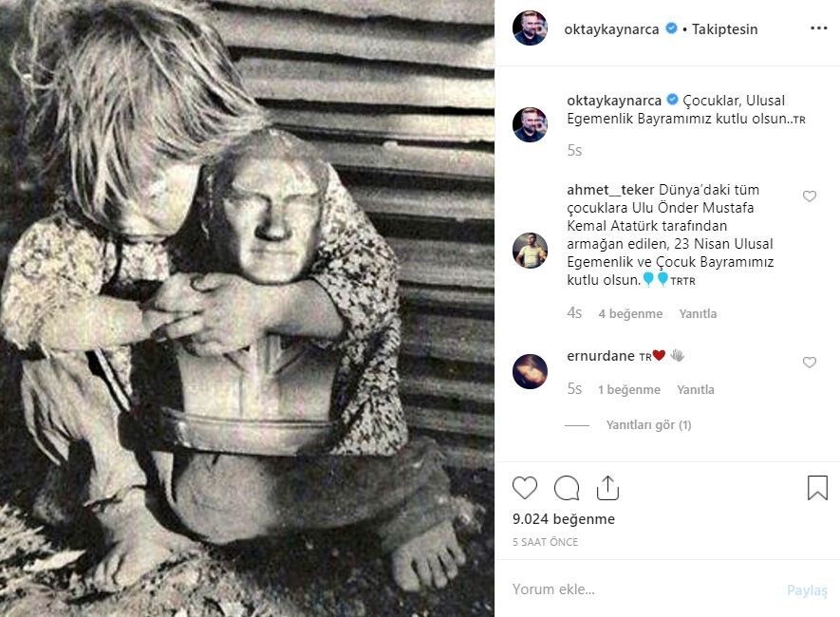The image size is (840, 617).
Task: Save the post with the bookmark icon
Action: (817, 488)
